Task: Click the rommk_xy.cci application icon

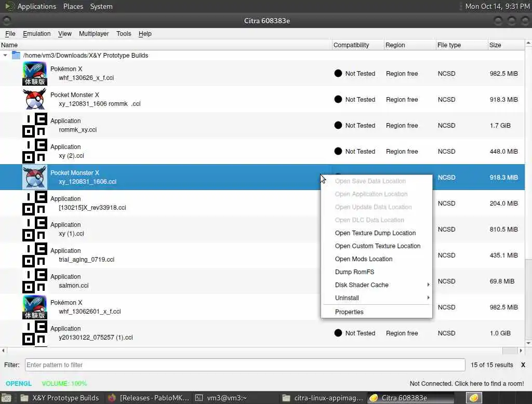Action: coord(35,125)
